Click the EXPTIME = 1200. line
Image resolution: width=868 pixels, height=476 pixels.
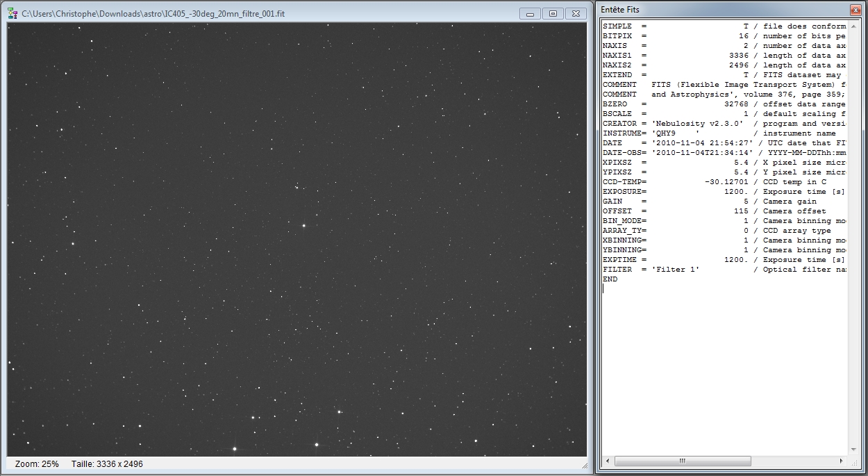pos(724,260)
